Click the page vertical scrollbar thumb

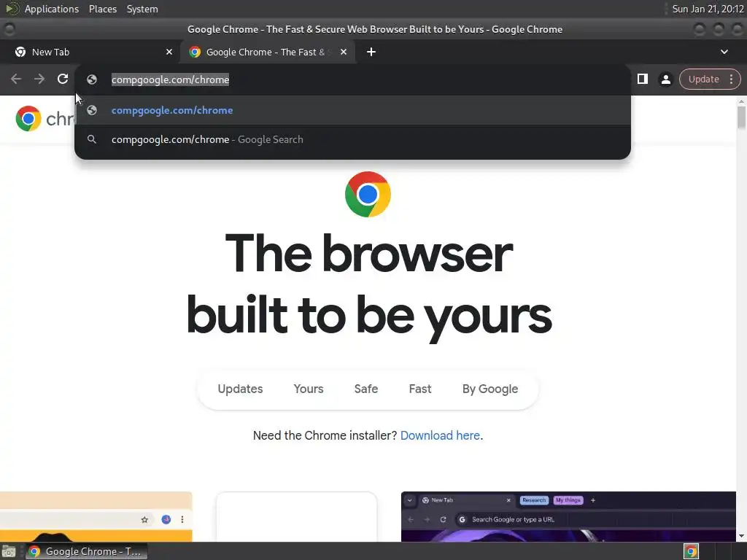(741, 117)
